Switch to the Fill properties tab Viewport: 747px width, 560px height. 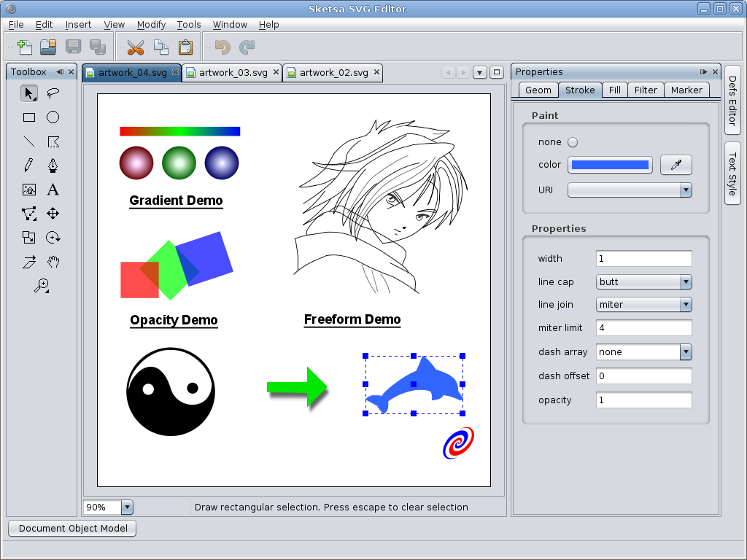coord(616,90)
